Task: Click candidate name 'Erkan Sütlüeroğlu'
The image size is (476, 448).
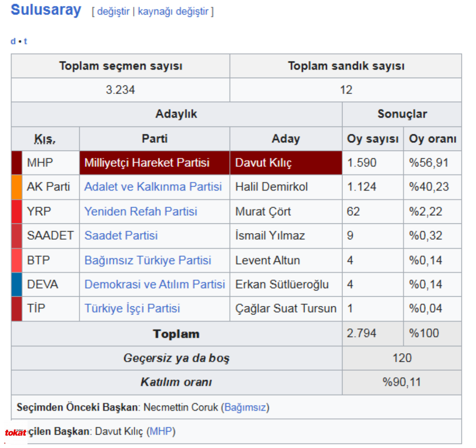Action: 282,284
